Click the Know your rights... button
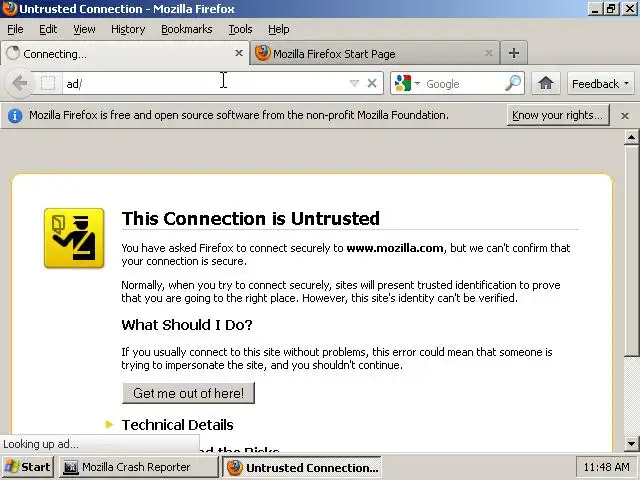This screenshot has width=640, height=480. tap(558, 116)
